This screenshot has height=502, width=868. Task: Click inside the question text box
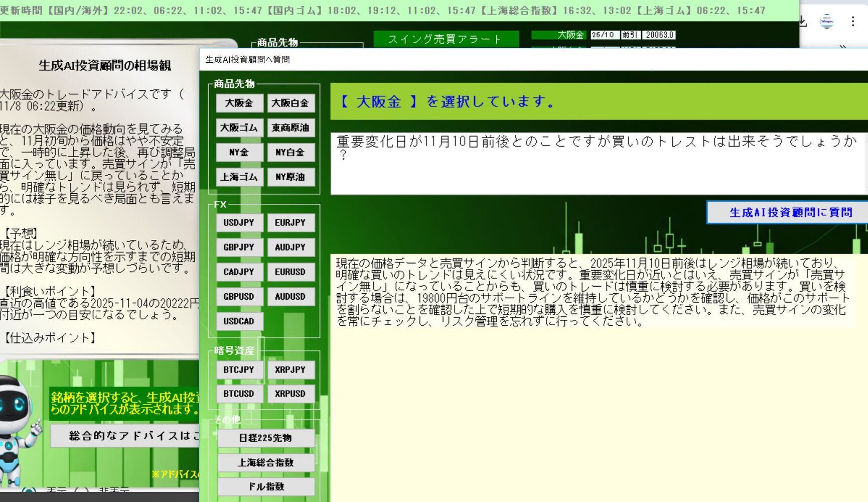599,164
